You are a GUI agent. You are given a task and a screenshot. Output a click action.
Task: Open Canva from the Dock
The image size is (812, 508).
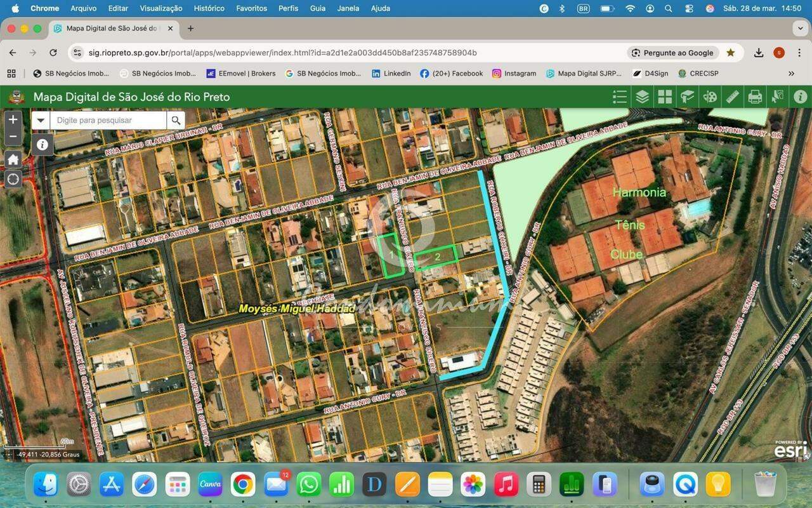click(211, 485)
